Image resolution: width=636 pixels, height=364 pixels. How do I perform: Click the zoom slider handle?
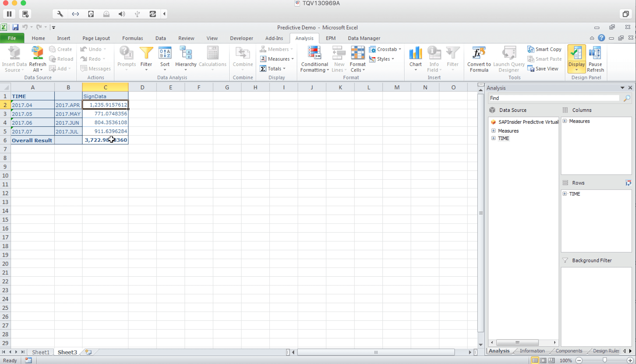[604, 360]
